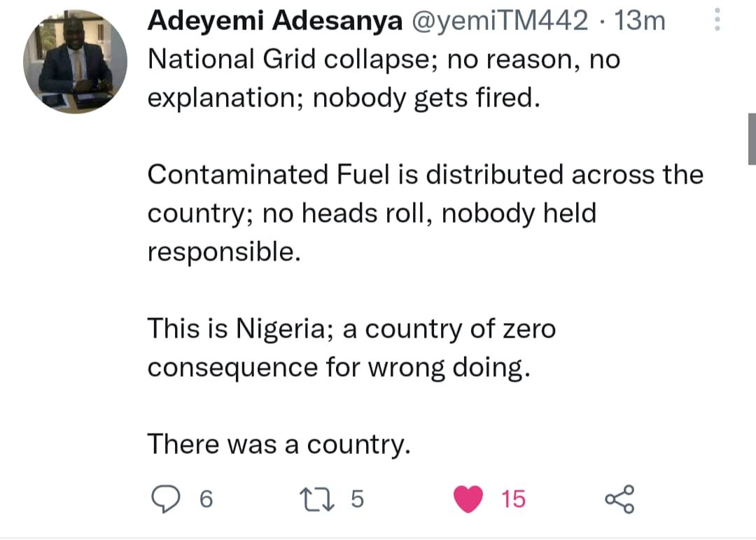Open the Adeyemi Adesanya display name link
The width and height of the screenshot is (756, 540).
click(275, 21)
